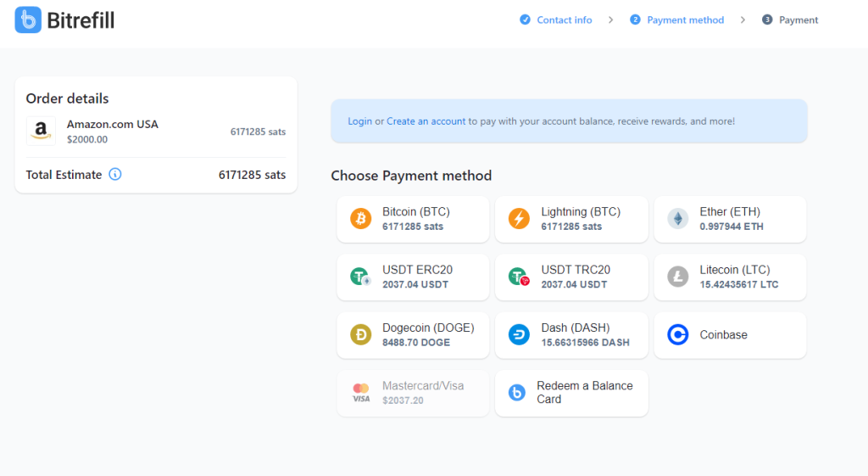Screen dimensions: 868x476
Task: Click the 0.997944 ETH amount
Action: click(x=732, y=227)
